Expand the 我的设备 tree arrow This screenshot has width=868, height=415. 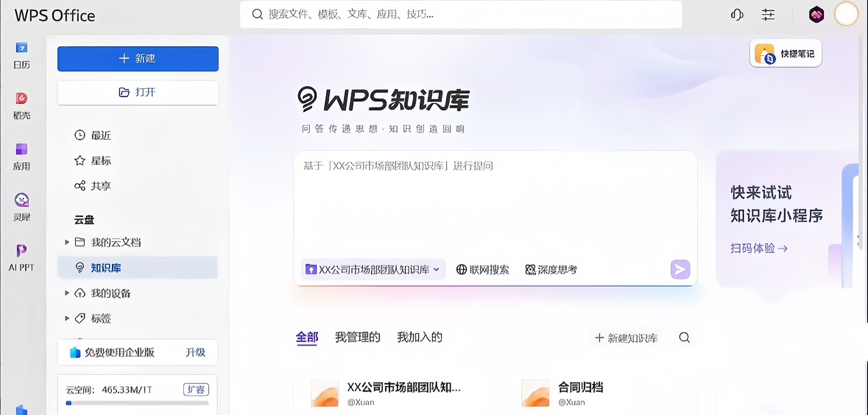67,293
